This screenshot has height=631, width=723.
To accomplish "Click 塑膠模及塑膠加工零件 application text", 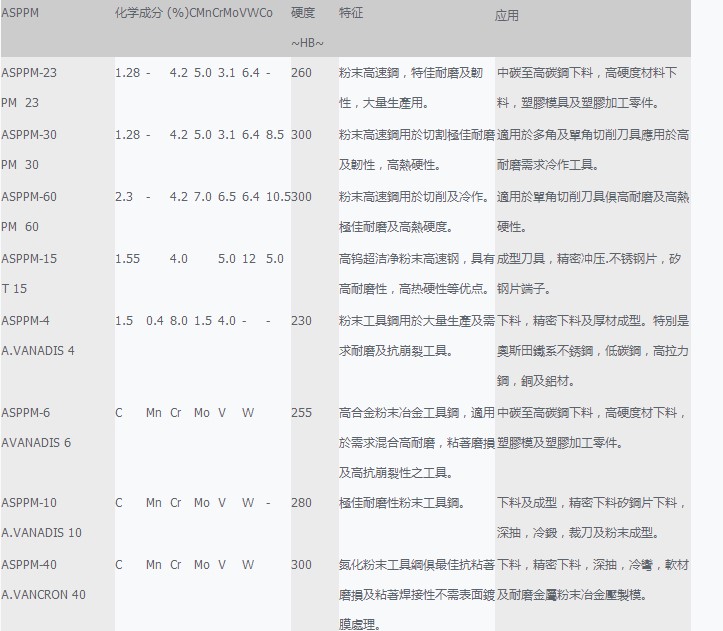I will point(560,443).
